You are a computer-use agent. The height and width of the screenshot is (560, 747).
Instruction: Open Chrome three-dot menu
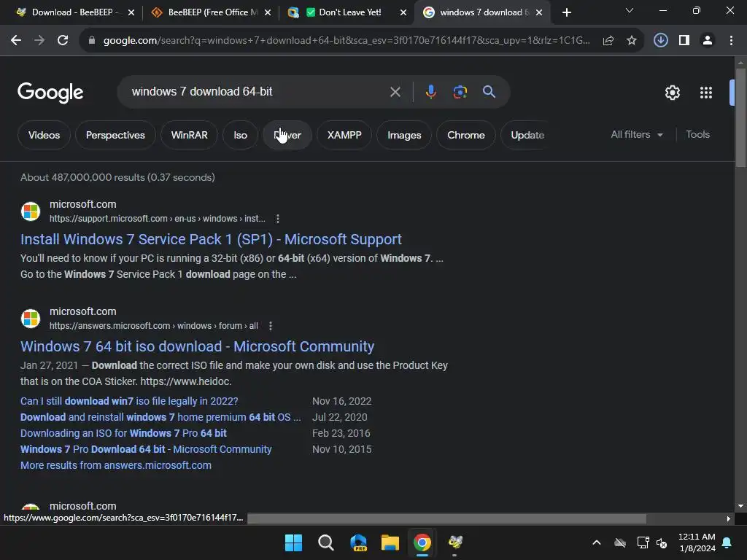point(731,41)
